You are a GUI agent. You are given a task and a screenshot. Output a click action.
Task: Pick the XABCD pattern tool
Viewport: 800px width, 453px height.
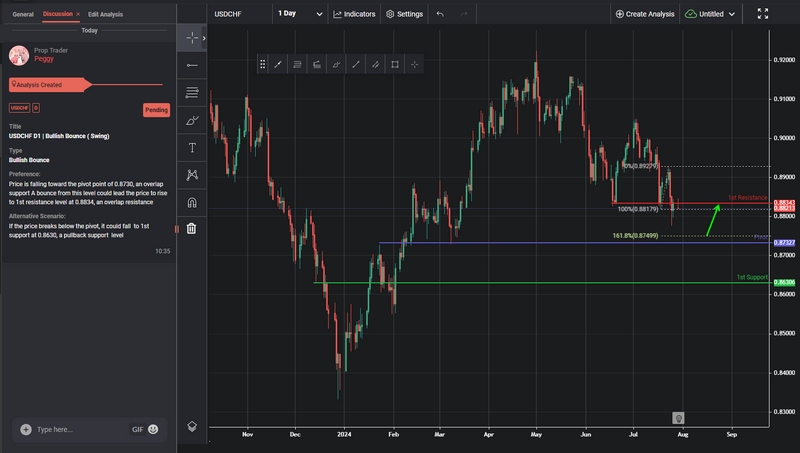pos(192,175)
